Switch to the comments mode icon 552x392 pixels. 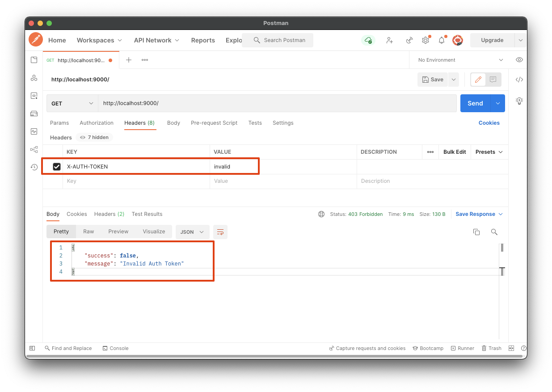click(493, 80)
